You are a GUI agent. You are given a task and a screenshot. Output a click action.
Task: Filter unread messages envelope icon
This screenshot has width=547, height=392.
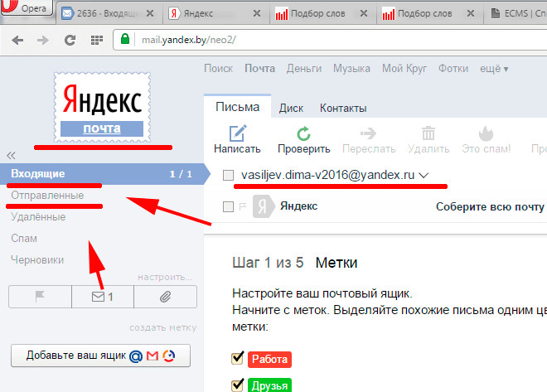[103, 297]
